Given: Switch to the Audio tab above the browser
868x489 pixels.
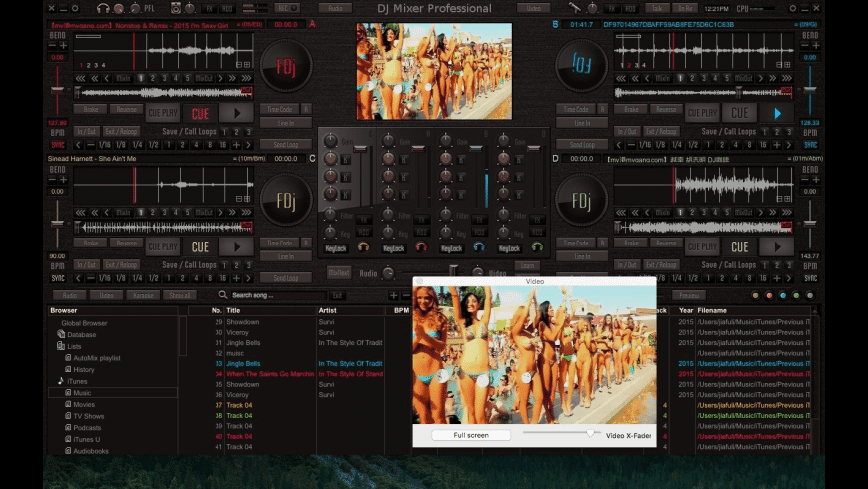Looking at the screenshot, I should [70, 295].
